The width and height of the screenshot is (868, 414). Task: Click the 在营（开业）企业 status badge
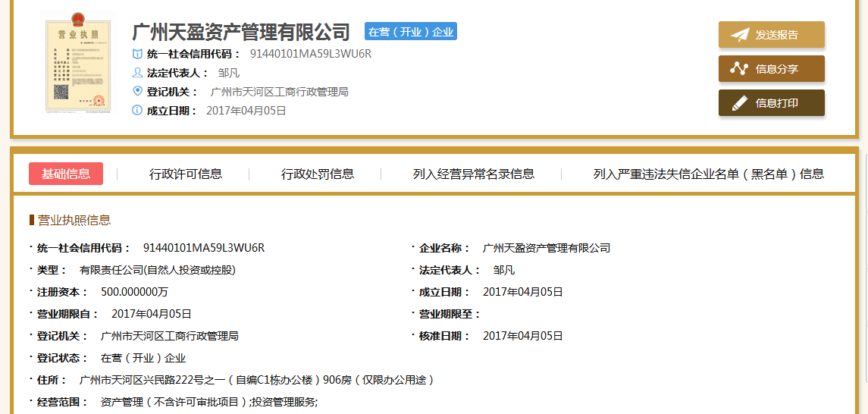pyautogui.click(x=411, y=32)
